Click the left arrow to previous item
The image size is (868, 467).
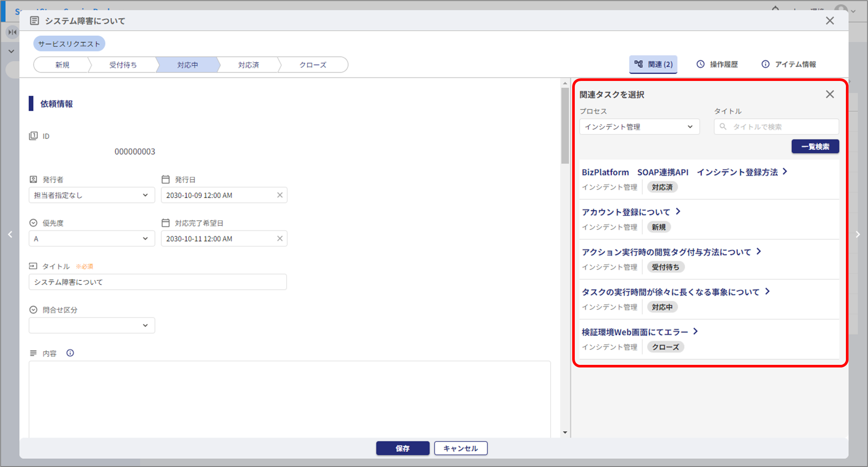[10, 235]
